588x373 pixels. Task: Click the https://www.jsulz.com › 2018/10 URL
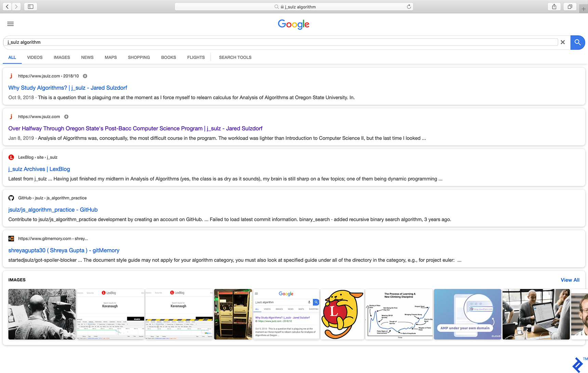click(x=48, y=76)
